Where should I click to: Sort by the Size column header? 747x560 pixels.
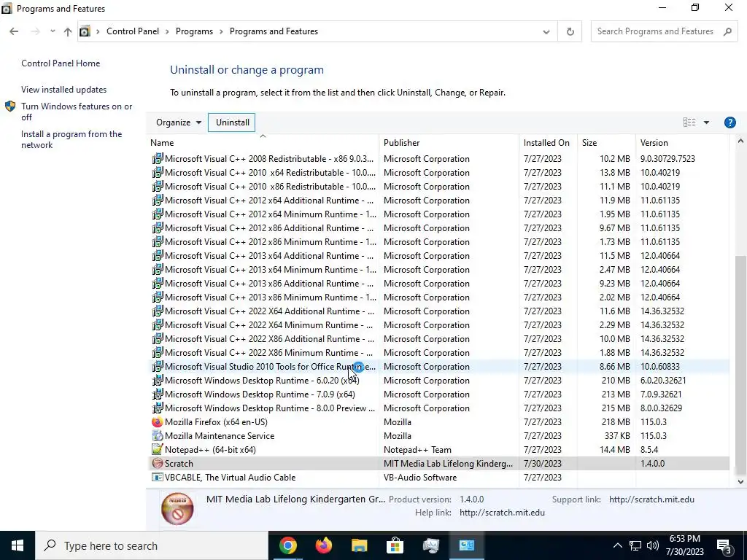(606, 142)
